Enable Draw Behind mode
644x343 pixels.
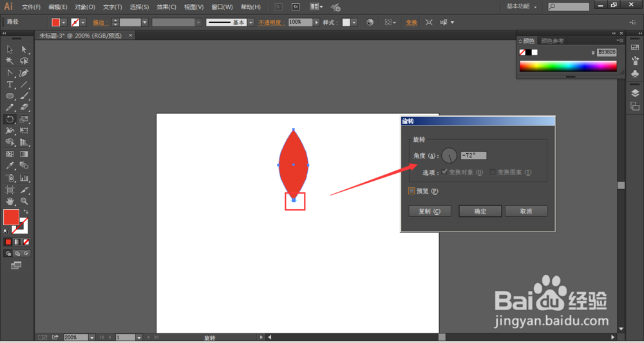[17, 254]
